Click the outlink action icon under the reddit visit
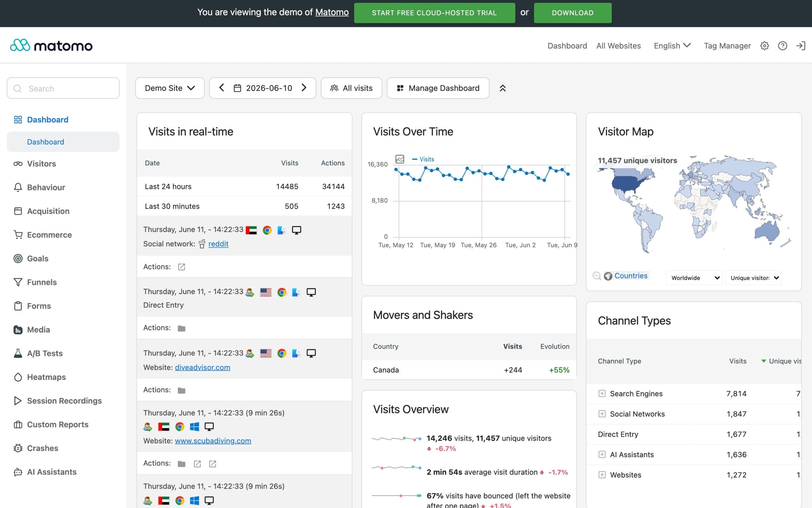 (x=181, y=267)
